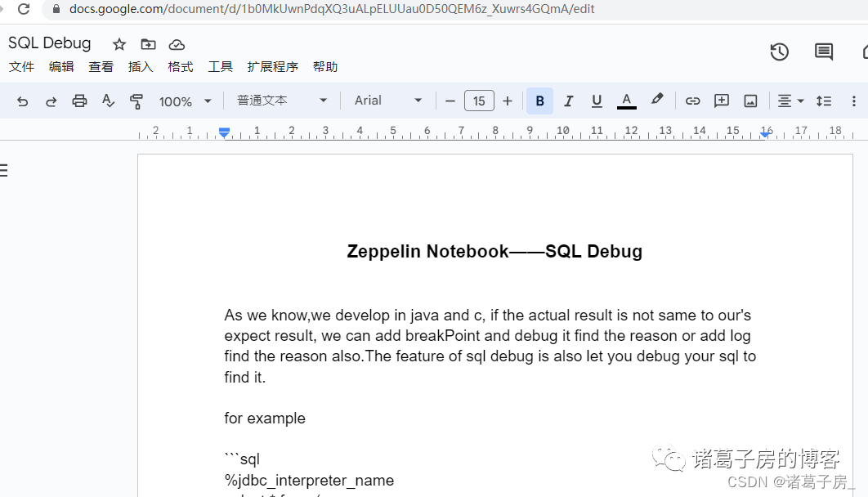Open the 文件 menu
This screenshot has width=868, height=497.
pos(21,67)
